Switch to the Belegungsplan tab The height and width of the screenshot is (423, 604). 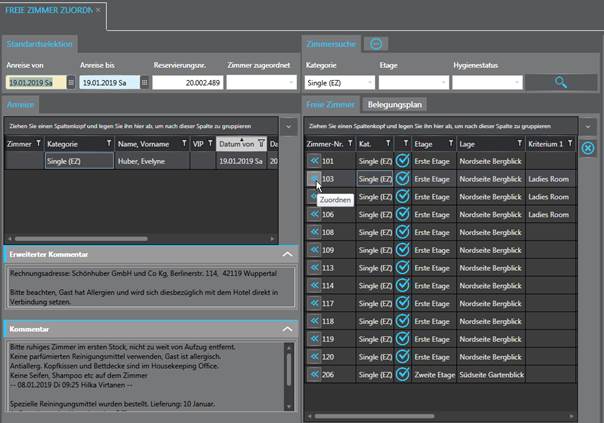point(395,104)
